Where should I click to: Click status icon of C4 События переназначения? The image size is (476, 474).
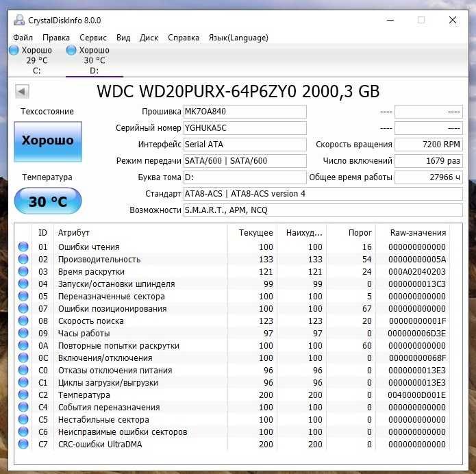23,407
